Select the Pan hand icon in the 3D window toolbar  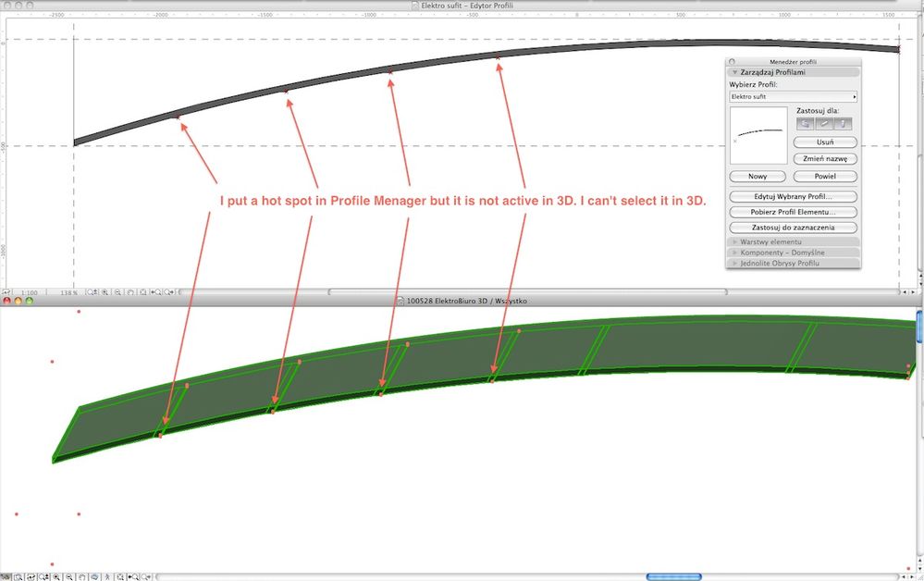click(82, 577)
